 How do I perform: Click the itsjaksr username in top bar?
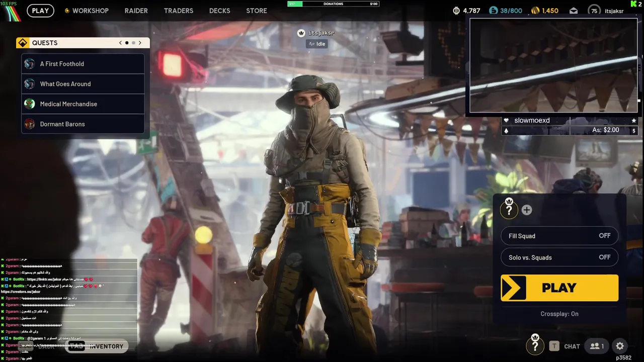pyautogui.click(x=614, y=11)
